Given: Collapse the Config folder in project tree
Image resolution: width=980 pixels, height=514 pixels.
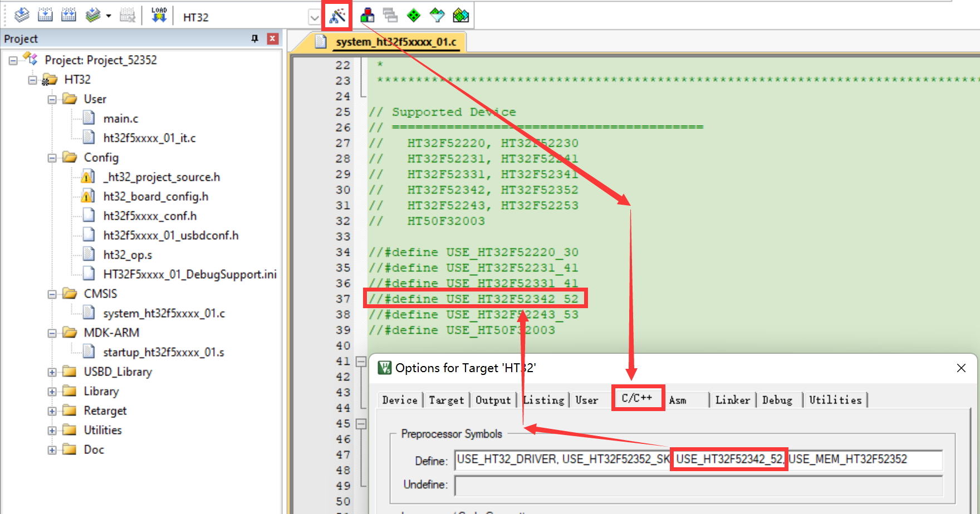Looking at the screenshot, I should tap(52, 158).
